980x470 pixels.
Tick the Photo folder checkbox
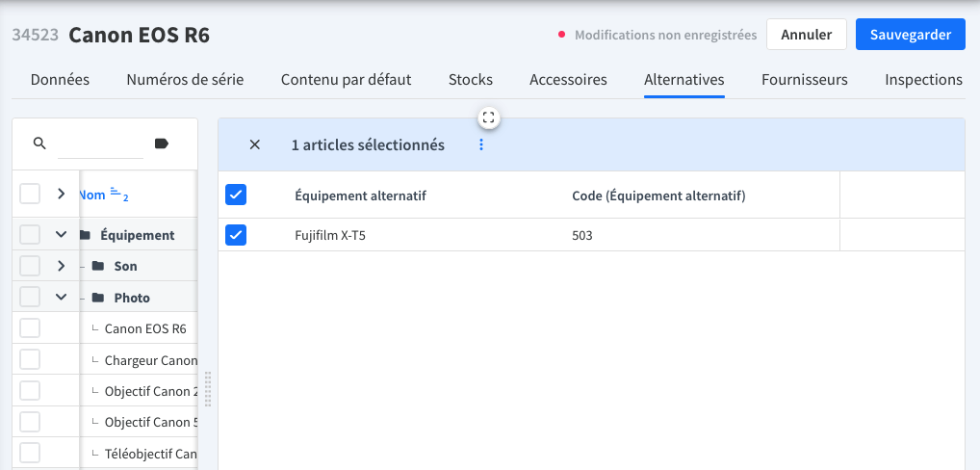tap(30, 297)
